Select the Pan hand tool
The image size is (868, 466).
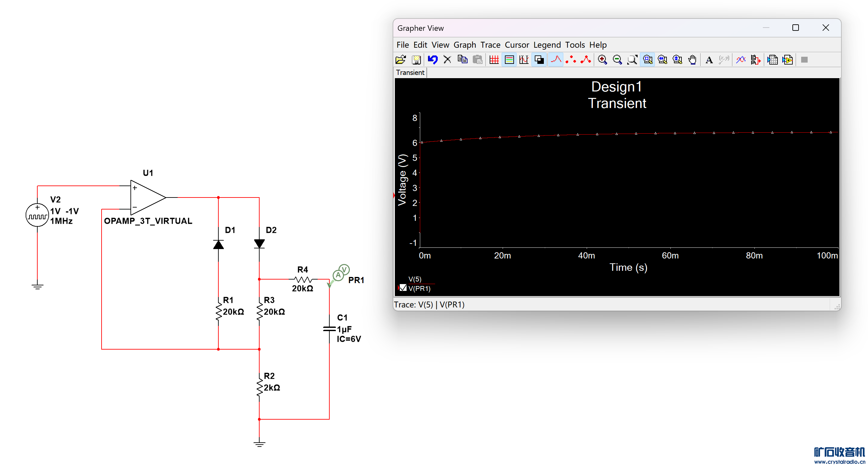click(x=692, y=60)
